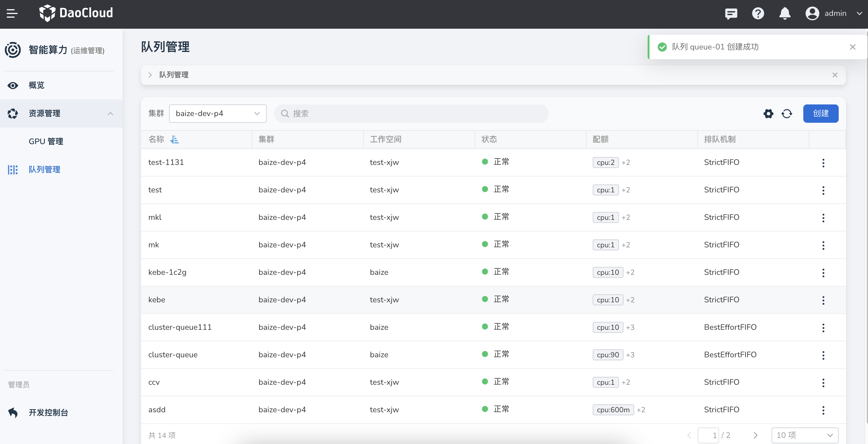The width and height of the screenshot is (868, 444).
Task: Open table column settings gear
Action: (x=768, y=114)
